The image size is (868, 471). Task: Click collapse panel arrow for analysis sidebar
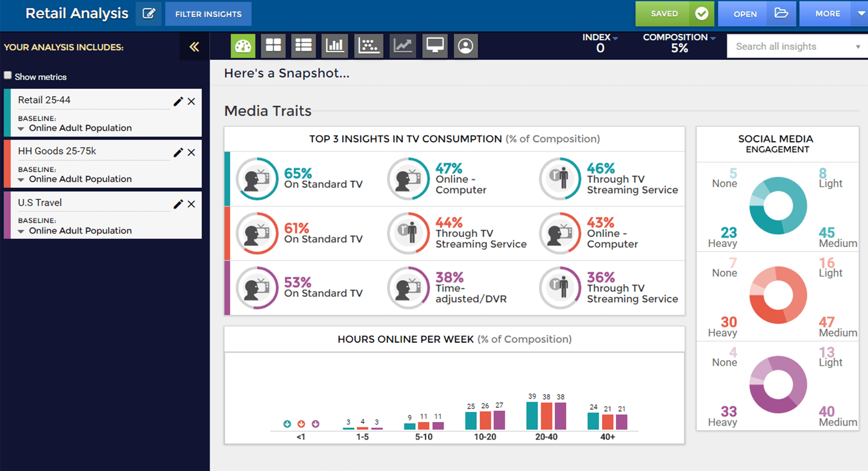coord(194,46)
